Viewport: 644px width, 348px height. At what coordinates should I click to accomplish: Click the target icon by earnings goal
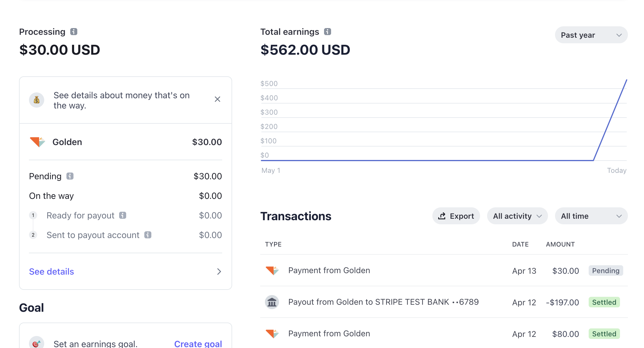click(x=37, y=343)
